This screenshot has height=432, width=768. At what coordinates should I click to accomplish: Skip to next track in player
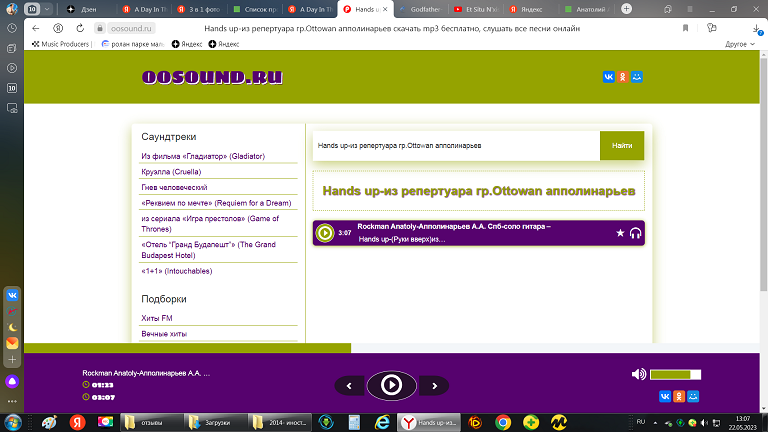tap(434, 386)
